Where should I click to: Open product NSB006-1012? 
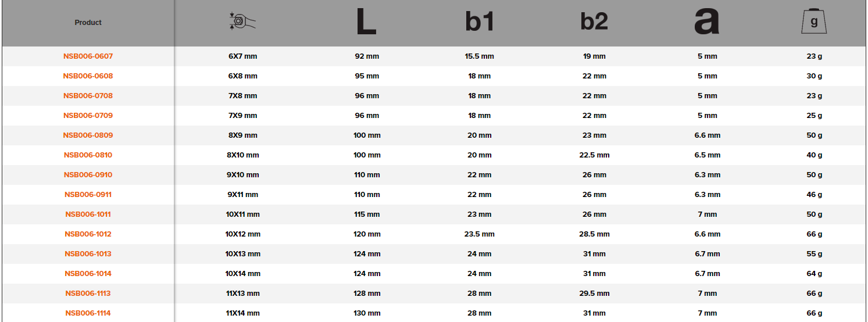coord(88,234)
